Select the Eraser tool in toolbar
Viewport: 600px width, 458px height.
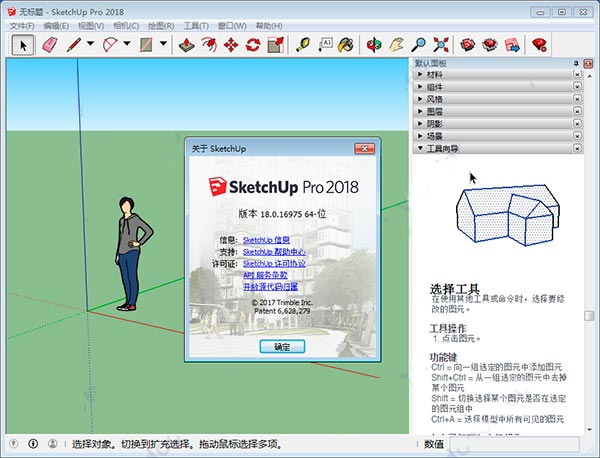pos(50,44)
